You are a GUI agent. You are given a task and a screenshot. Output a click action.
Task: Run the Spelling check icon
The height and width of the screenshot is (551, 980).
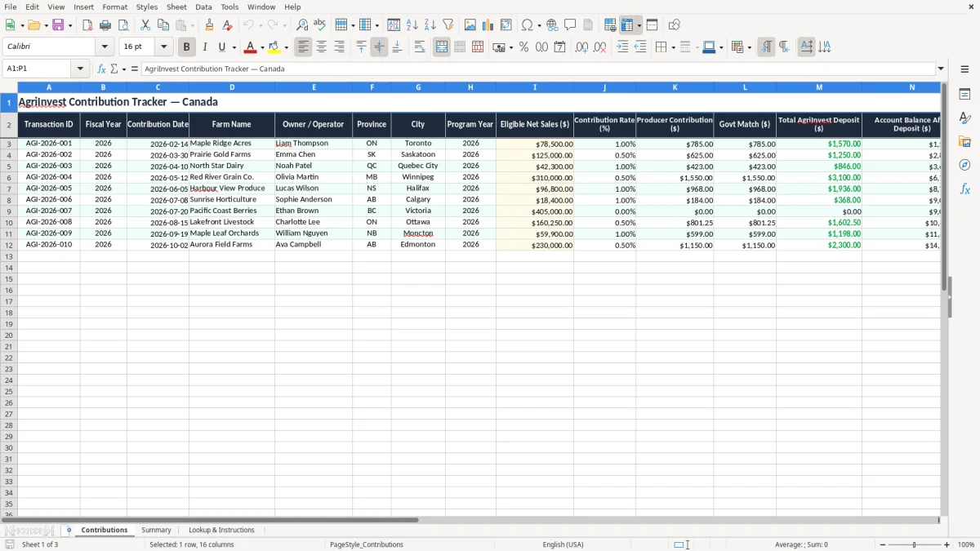320,25
